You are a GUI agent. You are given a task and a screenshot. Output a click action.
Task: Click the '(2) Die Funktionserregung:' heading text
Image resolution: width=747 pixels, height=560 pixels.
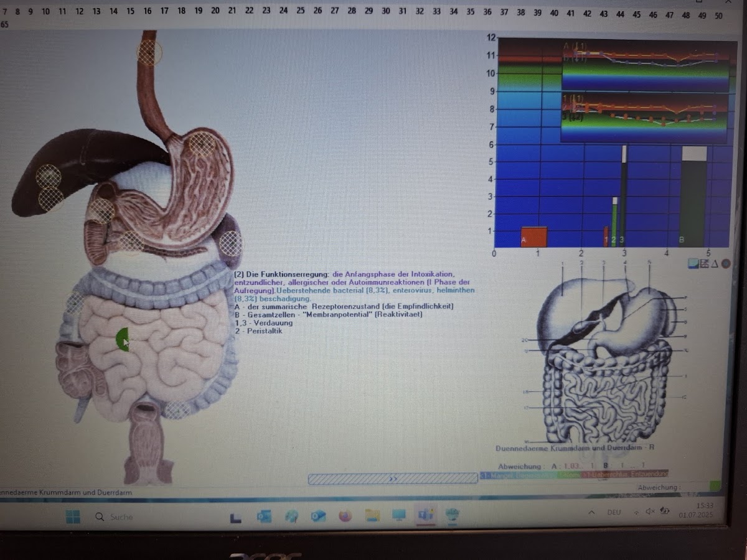coord(281,274)
